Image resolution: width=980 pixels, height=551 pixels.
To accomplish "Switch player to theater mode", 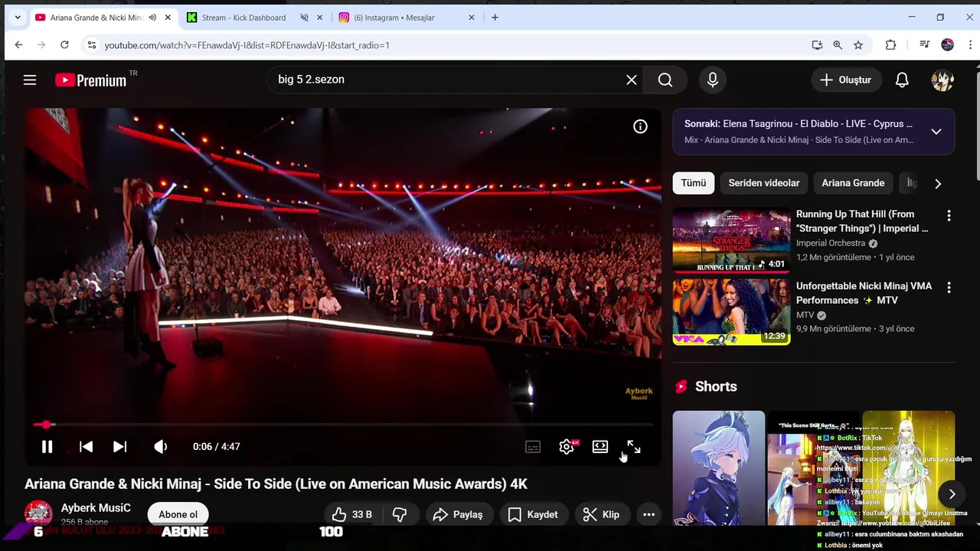I will pos(600,447).
